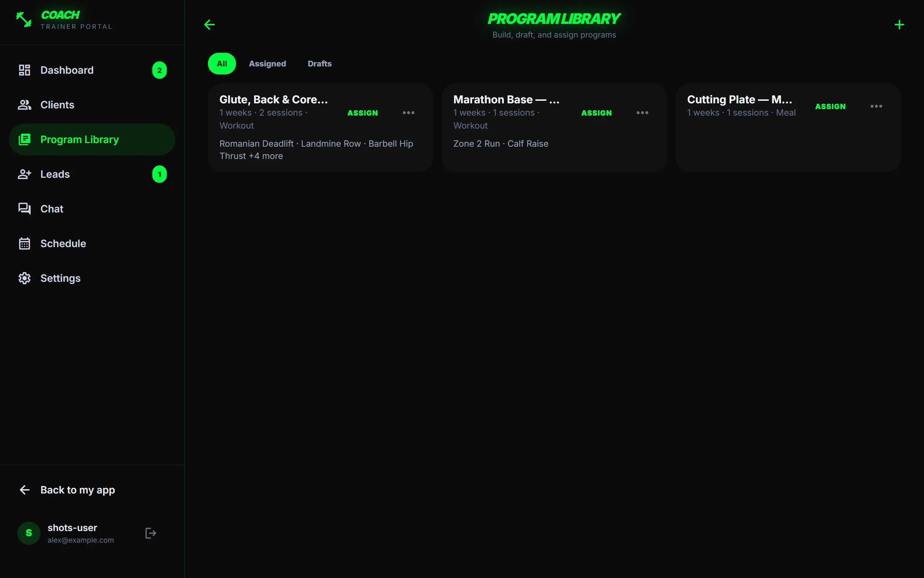This screenshot has width=924, height=578.
Task: Open Dashboard from the sidebar
Action: point(92,70)
